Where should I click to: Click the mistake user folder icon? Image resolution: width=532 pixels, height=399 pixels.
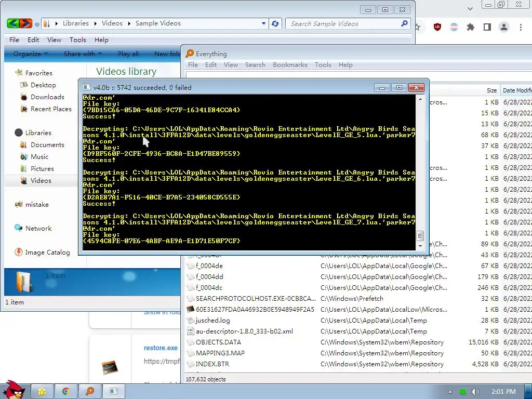[x=19, y=204]
